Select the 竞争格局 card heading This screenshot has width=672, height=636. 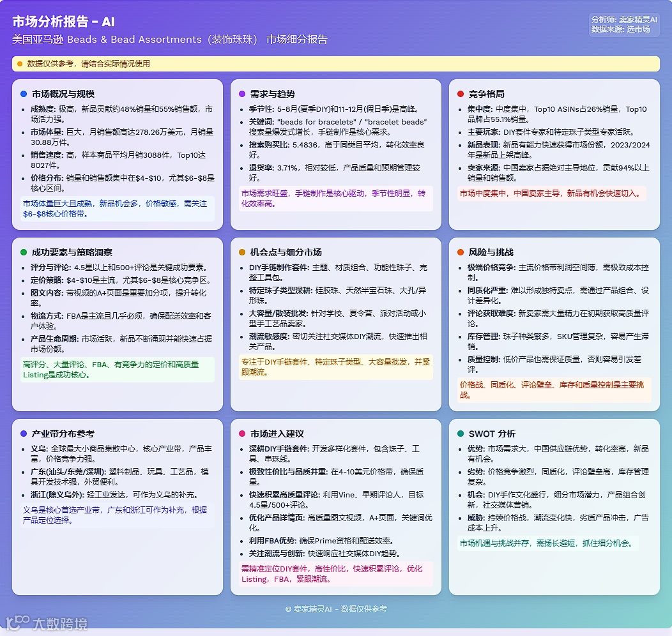tap(486, 94)
